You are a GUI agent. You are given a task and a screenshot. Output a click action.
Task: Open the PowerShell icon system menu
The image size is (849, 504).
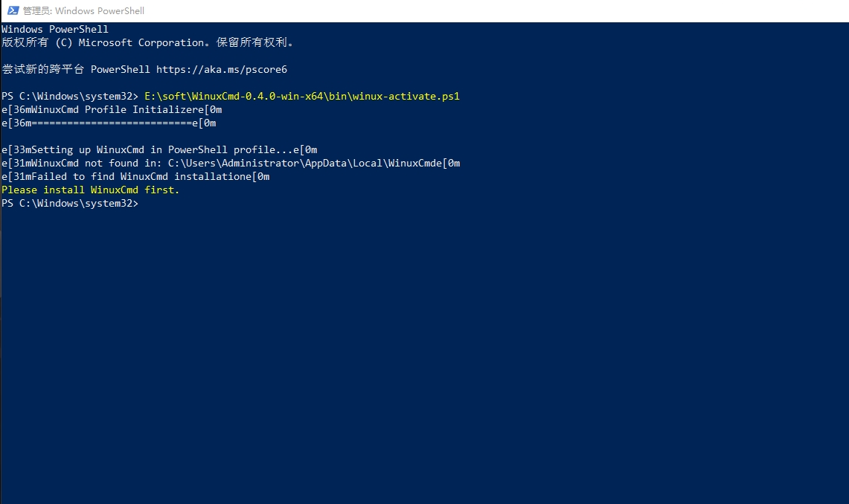13,10
